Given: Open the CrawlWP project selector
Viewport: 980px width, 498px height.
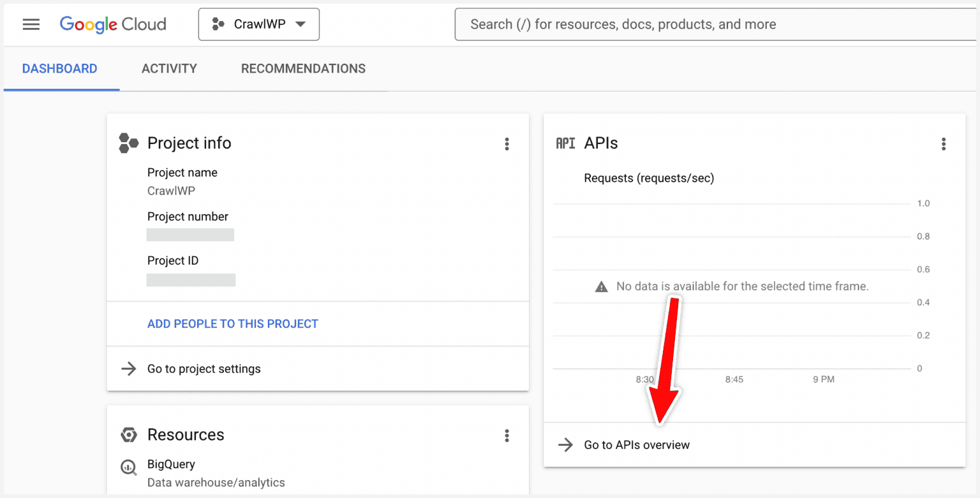Looking at the screenshot, I should pos(258,24).
